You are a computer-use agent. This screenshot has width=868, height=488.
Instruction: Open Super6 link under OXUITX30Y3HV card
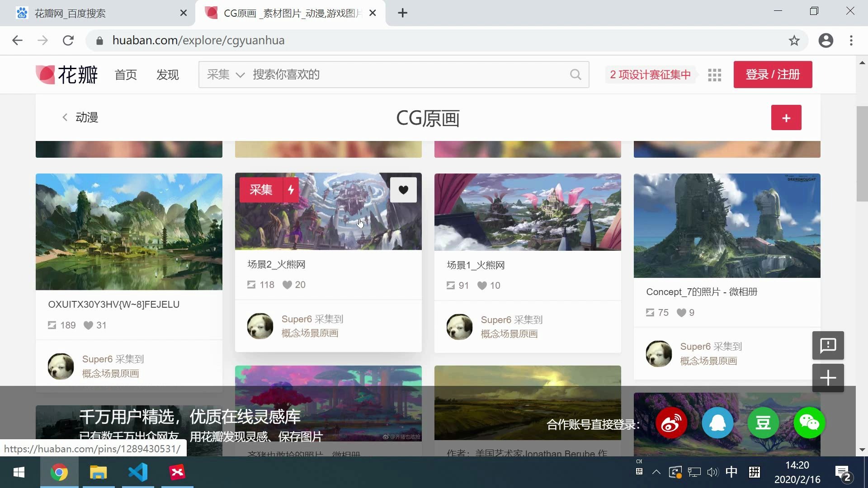(x=97, y=359)
